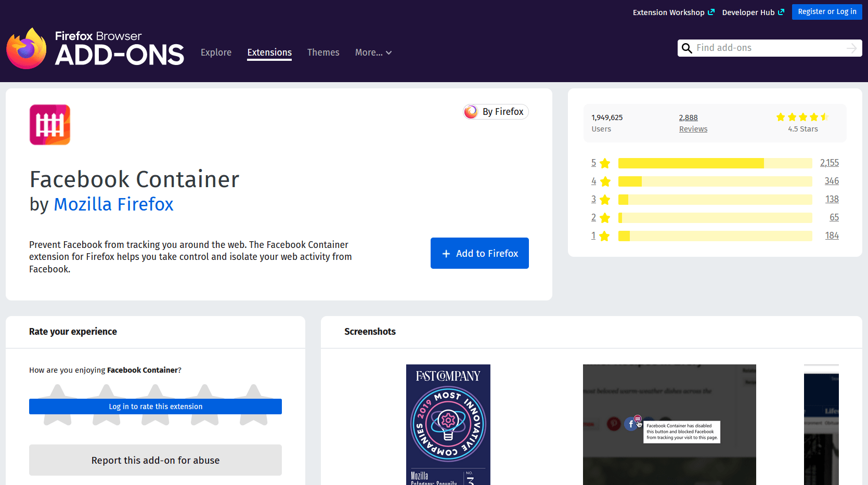Click the 4-star rating bar

715,181
